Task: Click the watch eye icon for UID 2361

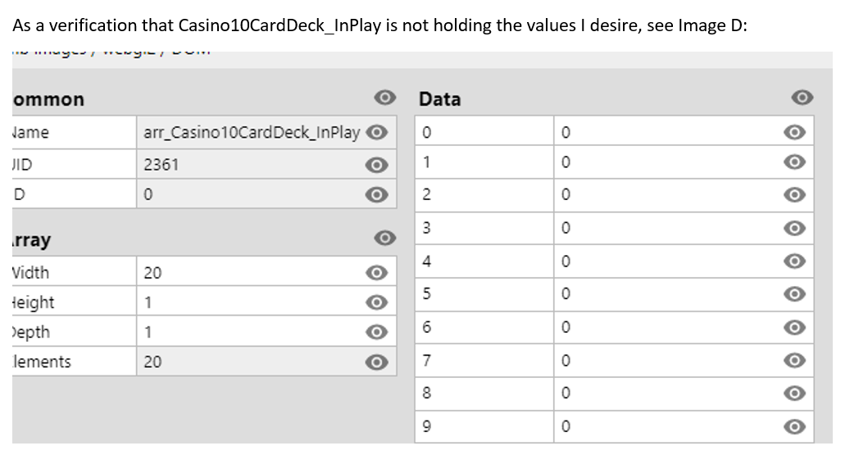Action: [x=376, y=165]
